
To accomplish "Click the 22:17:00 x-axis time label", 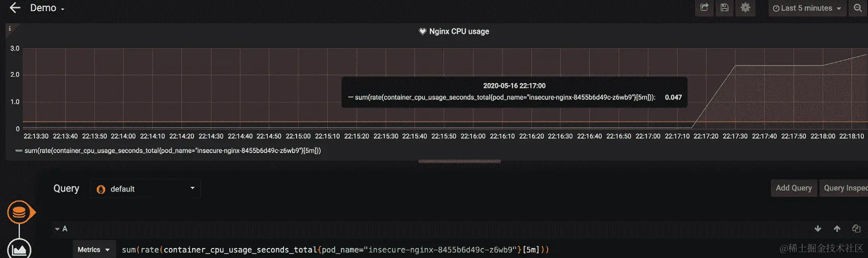I will pyautogui.click(x=648, y=136).
